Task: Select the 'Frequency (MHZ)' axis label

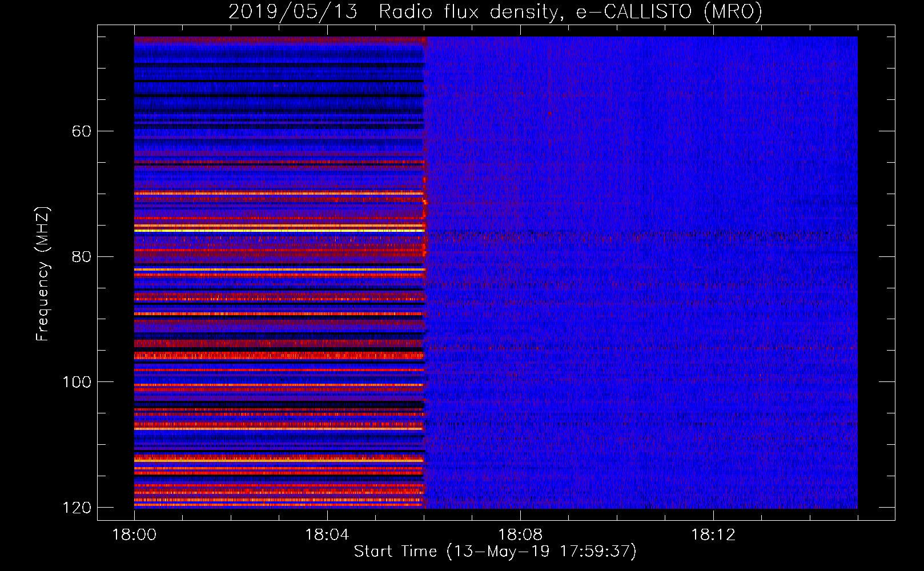Action: (x=43, y=274)
